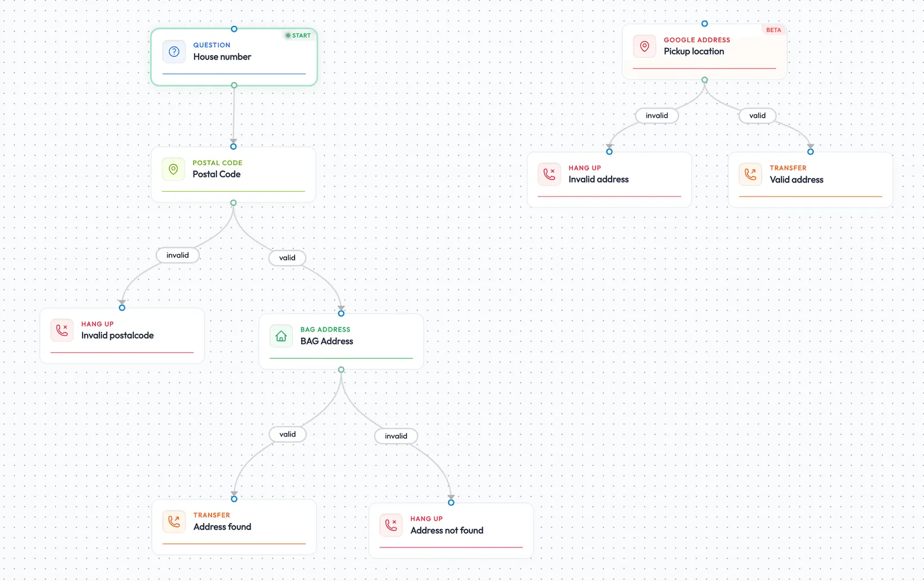Viewport: 924px width, 581px height.
Task: Select the valid edge label below Pickup location
Action: [758, 116]
